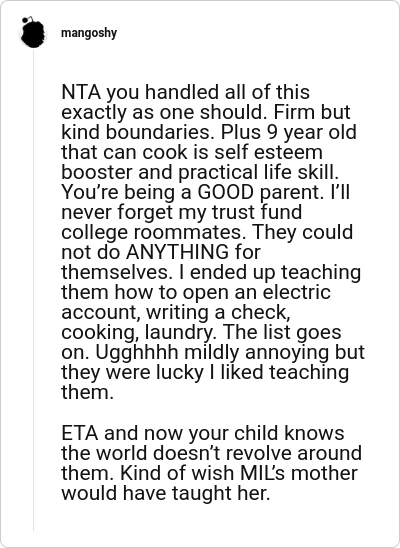Click the mangoshy username link

click(89, 33)
